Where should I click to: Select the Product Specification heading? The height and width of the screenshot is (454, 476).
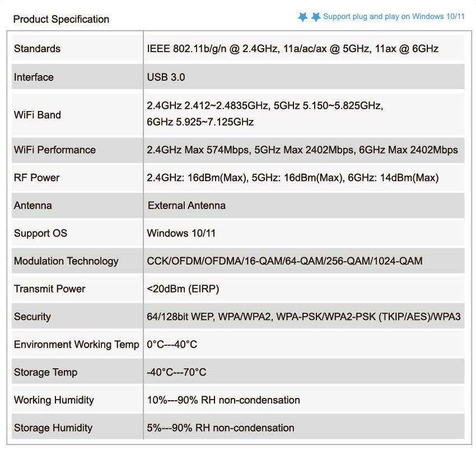(61, 19)
